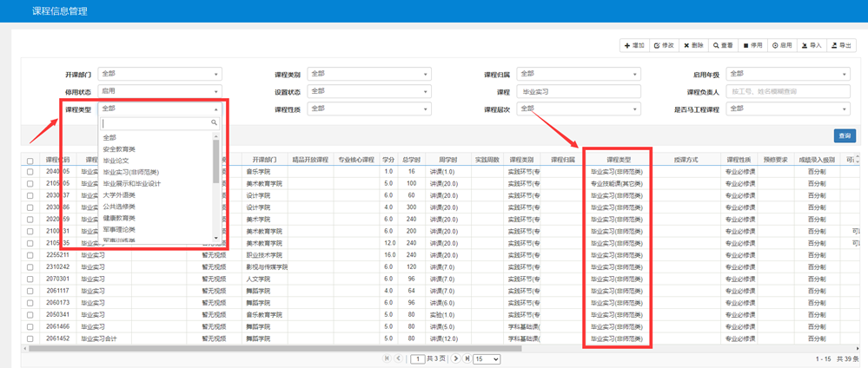Click the blue 查询 search button
868x368 pixels.
844,135
